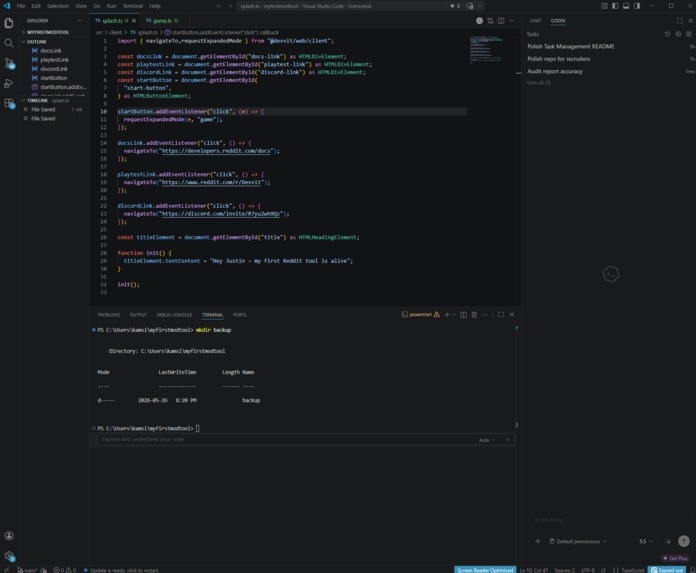
Task: Click Signed out status button
Action: [667, 570]
